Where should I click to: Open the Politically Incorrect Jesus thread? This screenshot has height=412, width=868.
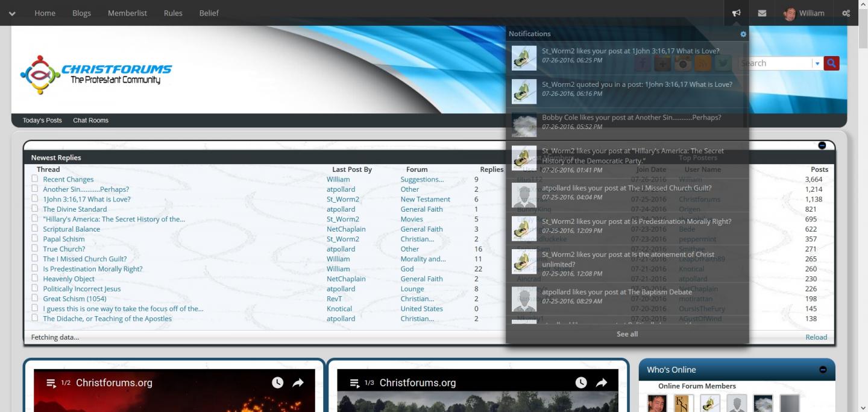[82, 288]
